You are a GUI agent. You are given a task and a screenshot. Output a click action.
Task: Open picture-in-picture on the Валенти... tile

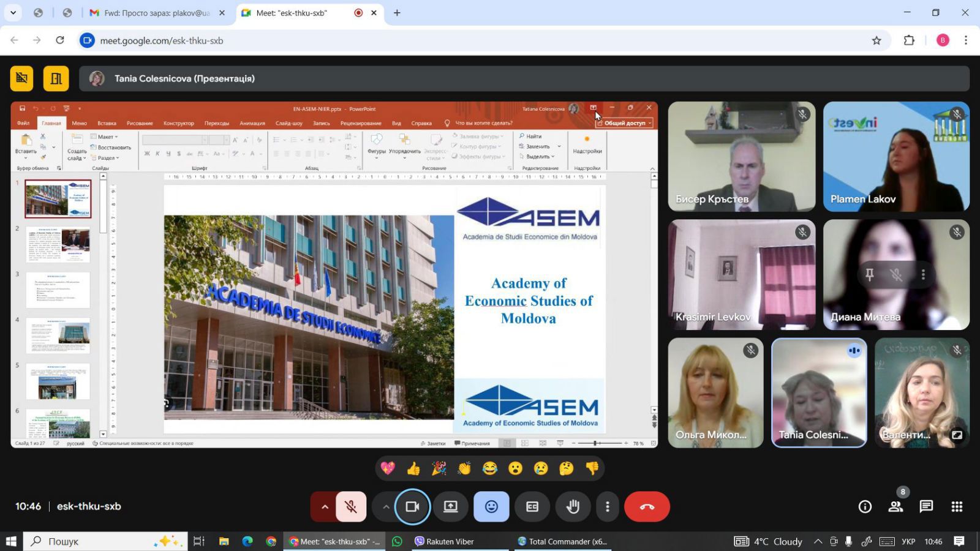[957, 435]
